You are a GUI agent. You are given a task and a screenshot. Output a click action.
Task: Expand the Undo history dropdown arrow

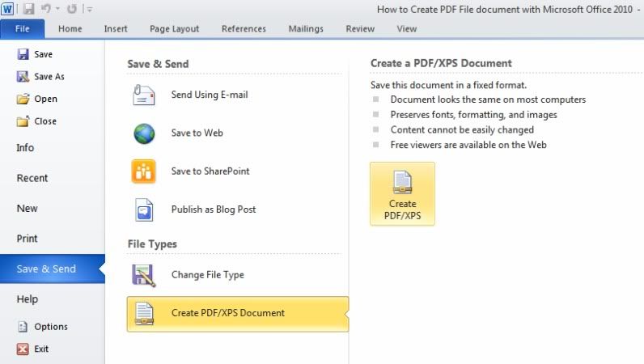pos(58,10)
